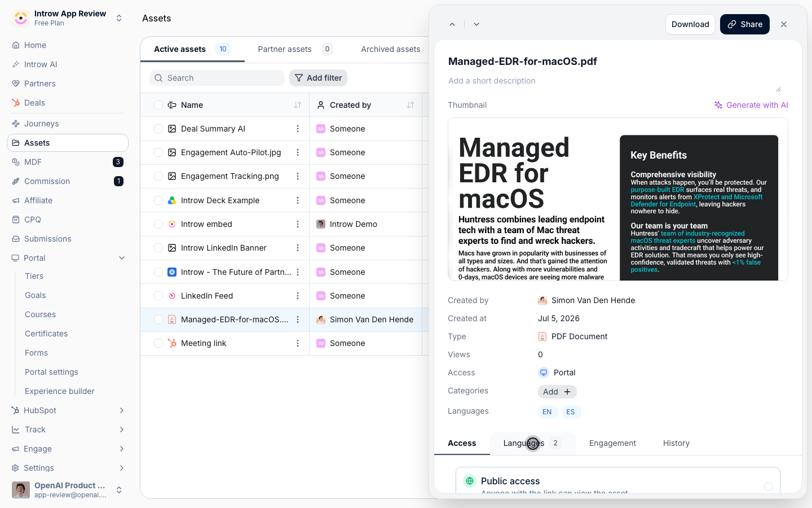Open the History tab in asset details
Image resolution: width=812 pixels, height=508 pixels.
(676, 443)
